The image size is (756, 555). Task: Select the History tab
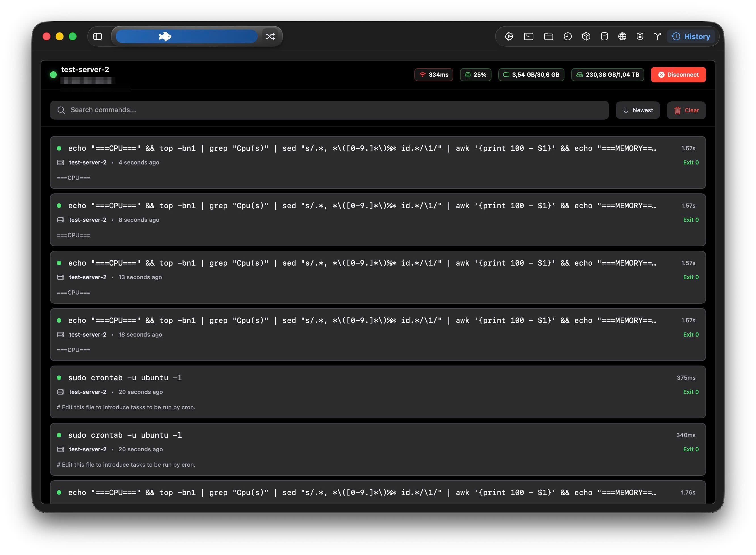click(x=691, y=36)
